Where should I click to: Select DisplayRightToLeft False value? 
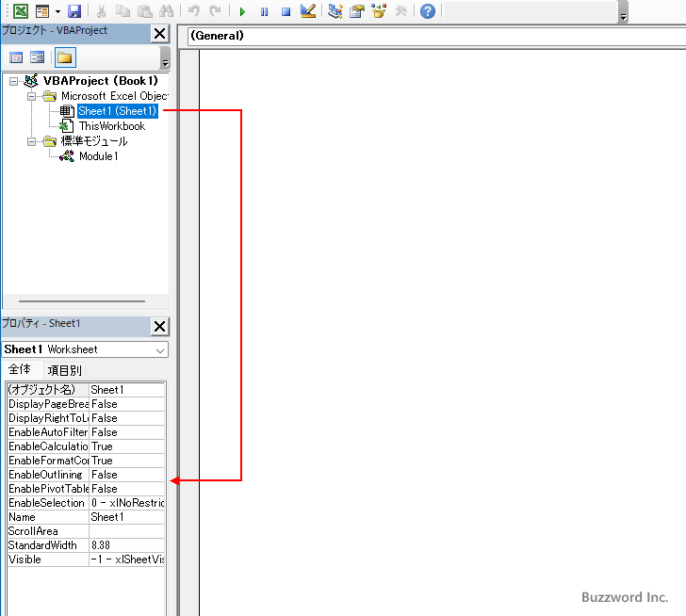point(127,418)
